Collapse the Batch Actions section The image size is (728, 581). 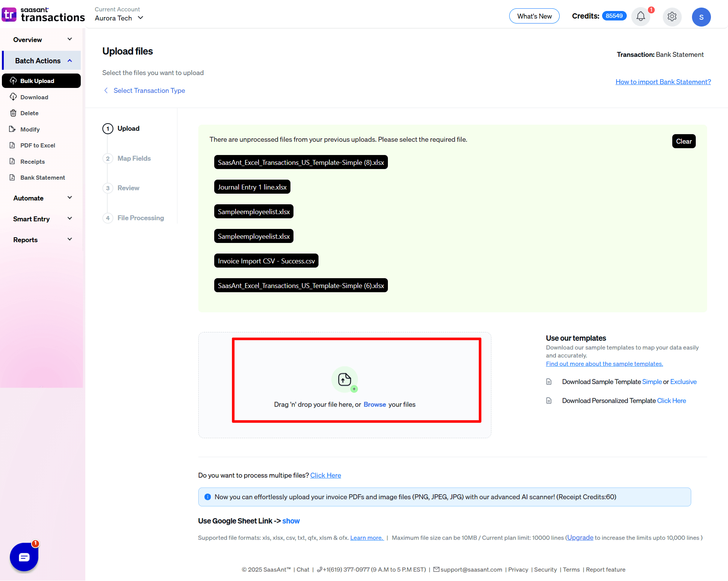[41, 61]
